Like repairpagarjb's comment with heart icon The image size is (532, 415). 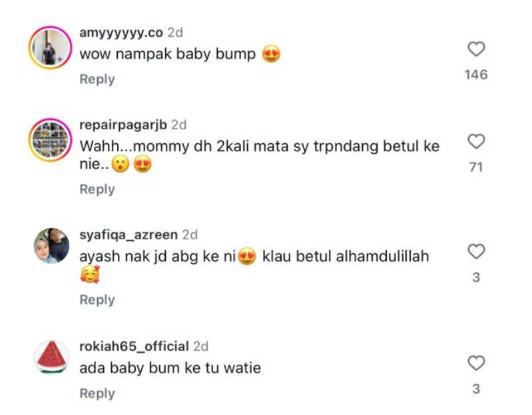click(x=476, y=141)
